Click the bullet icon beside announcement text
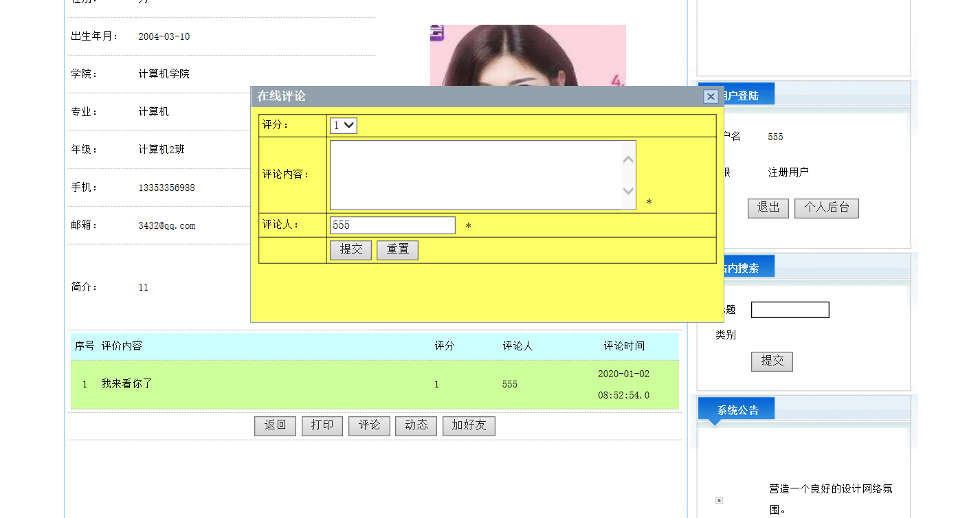 (x=719, y=500)
